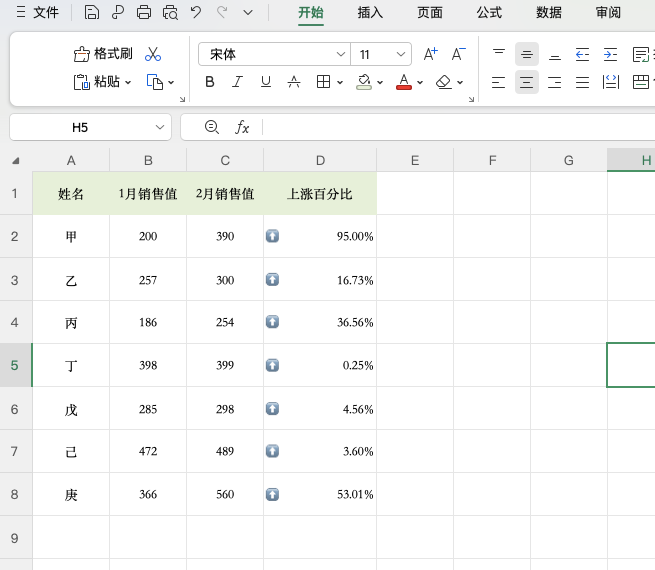This screenshot has height=570, width=655.
Task: Click the insert function fx icon
Action: pyautogui.click(x=242, y=127)
